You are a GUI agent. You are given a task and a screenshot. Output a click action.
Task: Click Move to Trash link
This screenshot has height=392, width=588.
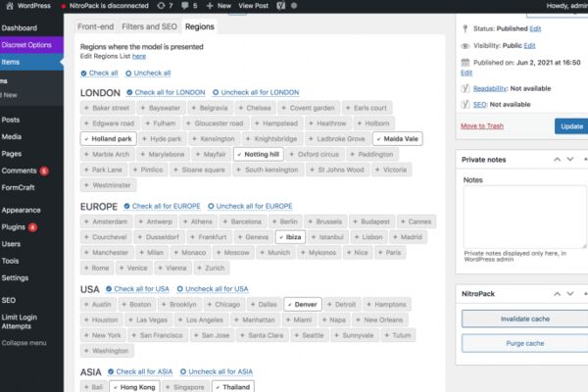pyautogui.click(x=482, y=126)
